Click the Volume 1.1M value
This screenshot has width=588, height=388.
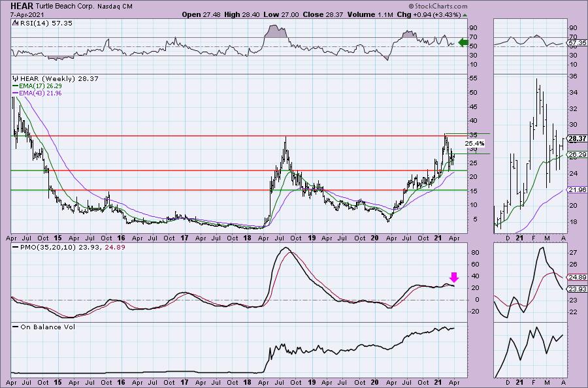(370, 14)
